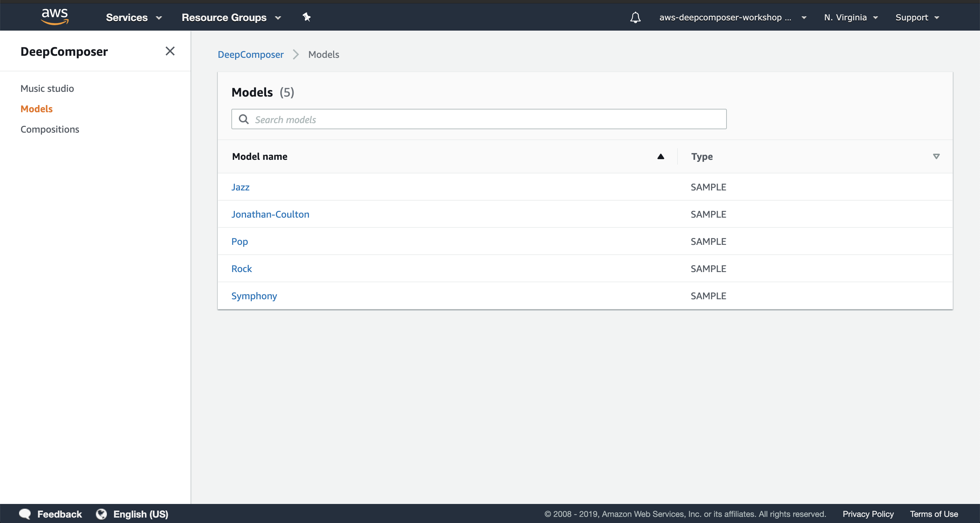
Task: Open the Rock model
Action: [242, 269]
